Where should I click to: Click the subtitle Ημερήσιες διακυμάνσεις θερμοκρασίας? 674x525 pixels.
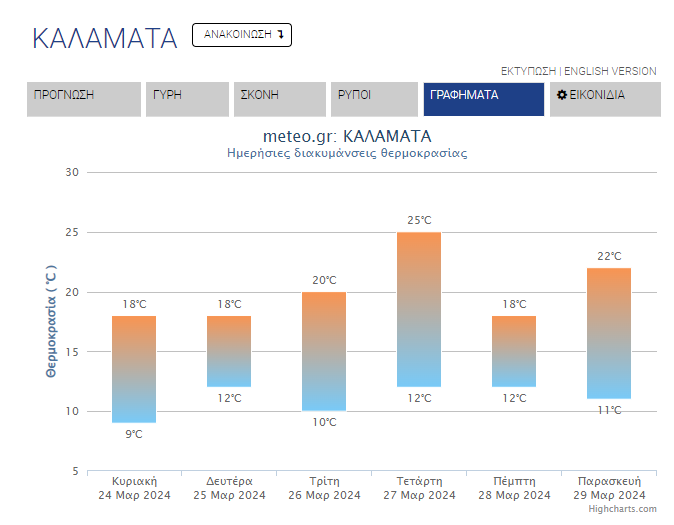[347, 153]
